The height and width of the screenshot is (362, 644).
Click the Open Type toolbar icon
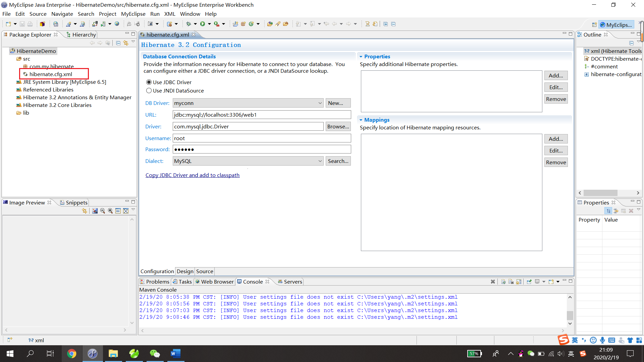[x=270, y=24]
